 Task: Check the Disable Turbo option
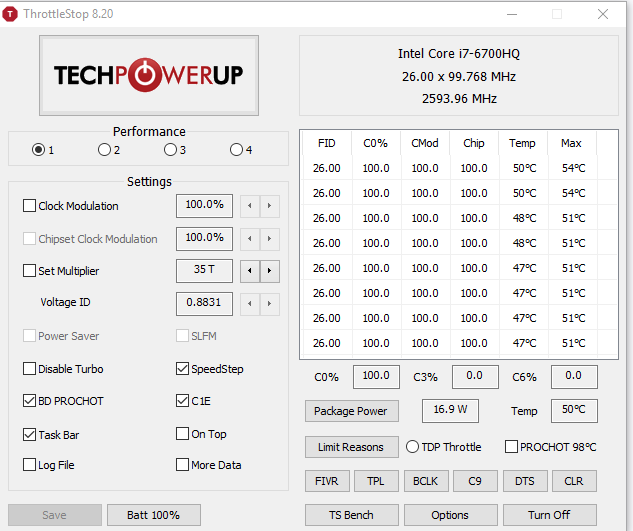29,369
